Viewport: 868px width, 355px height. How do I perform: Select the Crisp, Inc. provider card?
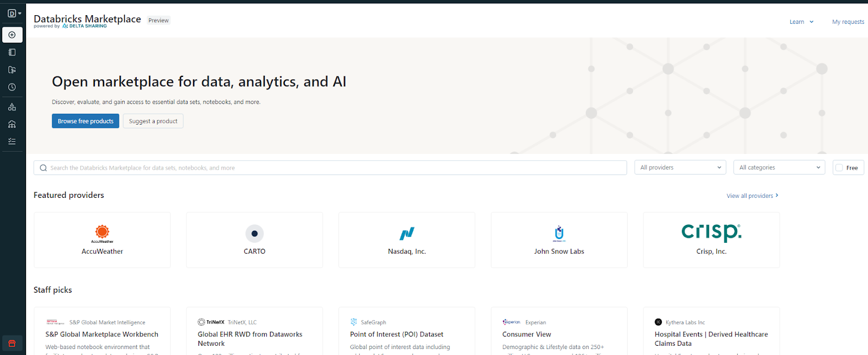(x=711, y=240)
